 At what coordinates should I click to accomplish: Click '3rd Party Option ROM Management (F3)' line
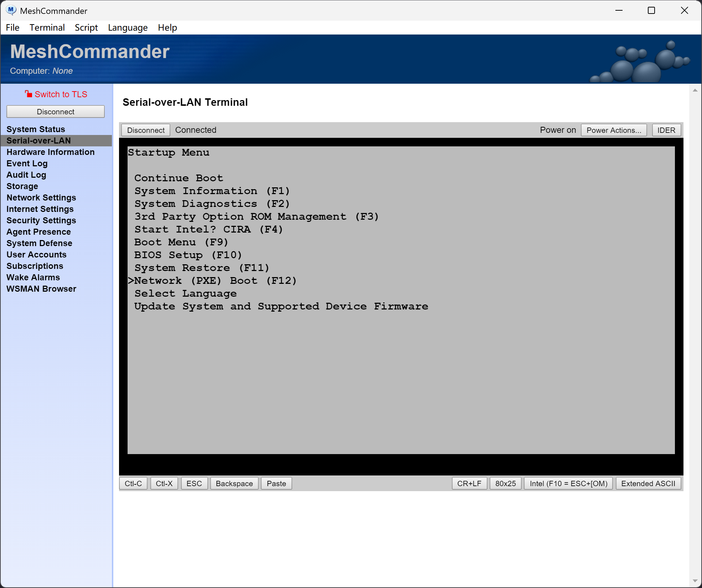coord(257,217)
